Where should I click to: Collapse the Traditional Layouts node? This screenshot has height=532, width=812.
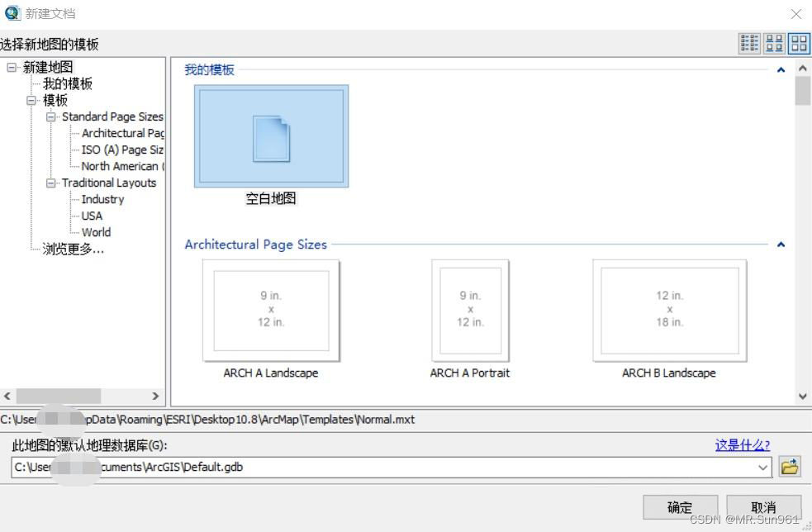pos(50,183)
